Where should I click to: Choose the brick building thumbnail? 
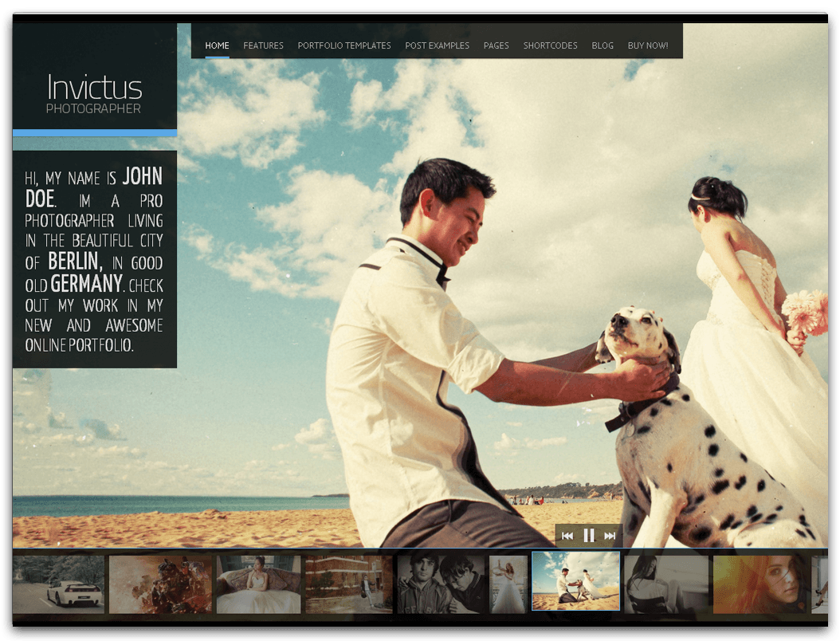point(348,584)
